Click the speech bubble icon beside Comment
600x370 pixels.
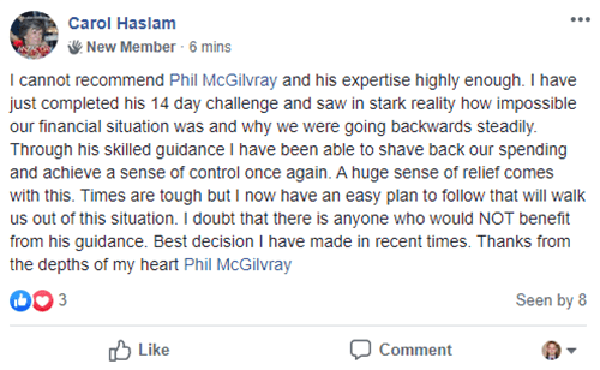(x=360, y=349)
